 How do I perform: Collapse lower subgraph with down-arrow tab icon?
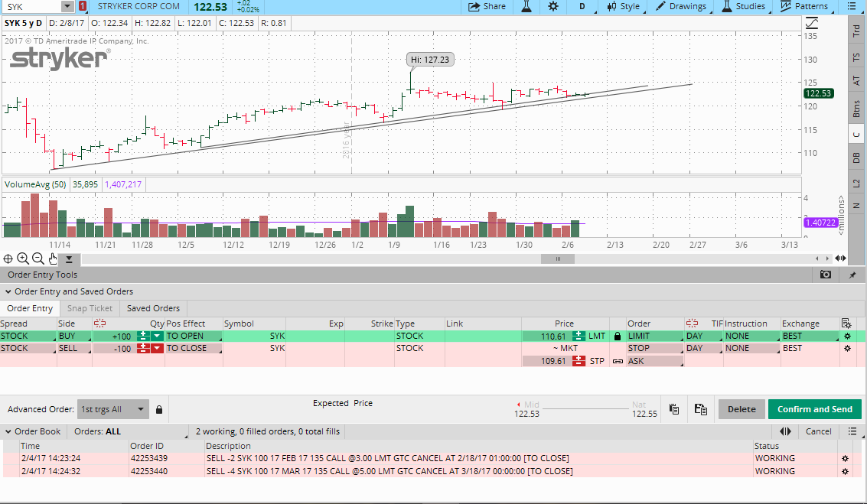click(x=69, y=259)
